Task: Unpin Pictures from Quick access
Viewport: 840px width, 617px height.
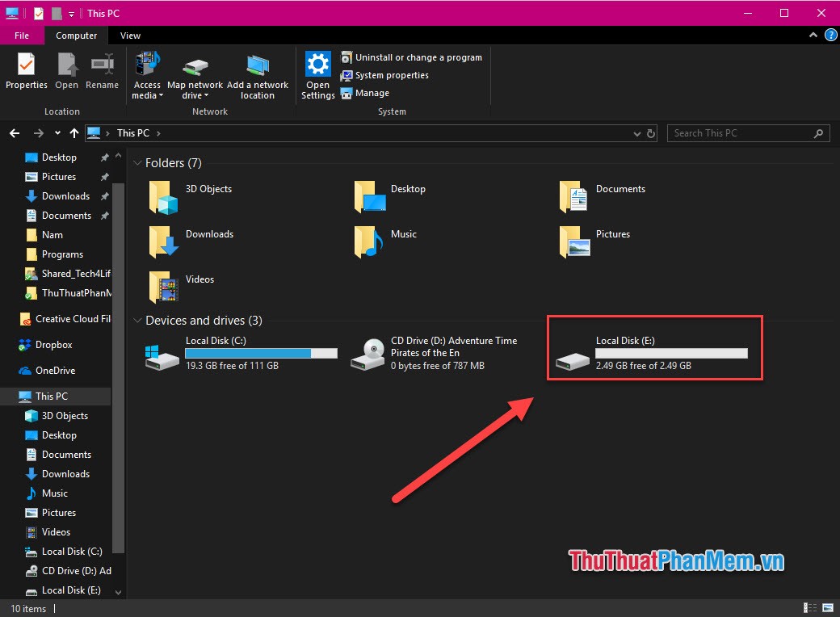Action: click(105, 176)
